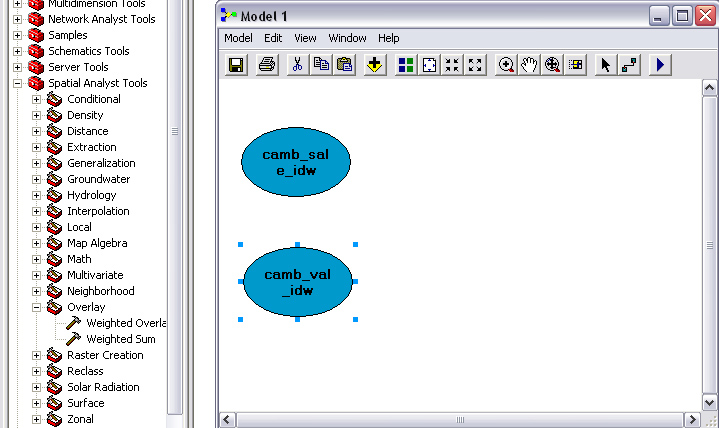Click the Overlay toolset icon
This screenshot has height=428, width=719.
[x=55, y=307]
